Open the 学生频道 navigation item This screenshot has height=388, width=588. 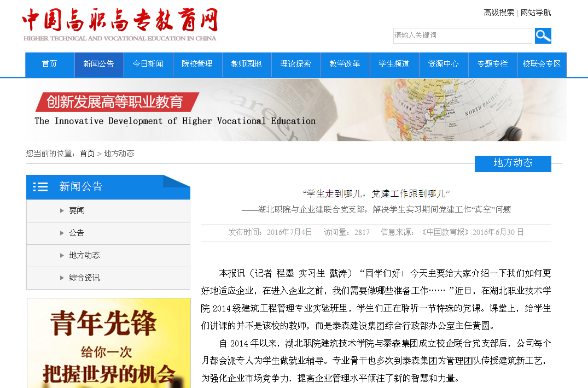pos(394,64)
